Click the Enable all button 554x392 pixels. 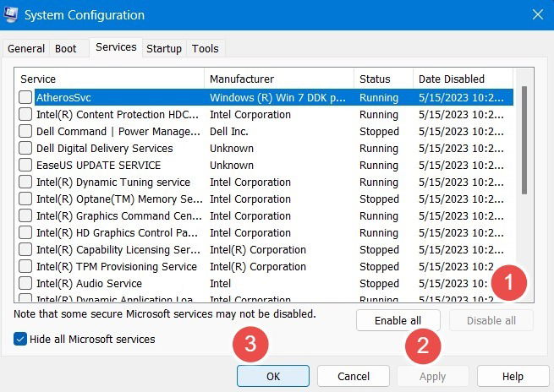[398, 320]
